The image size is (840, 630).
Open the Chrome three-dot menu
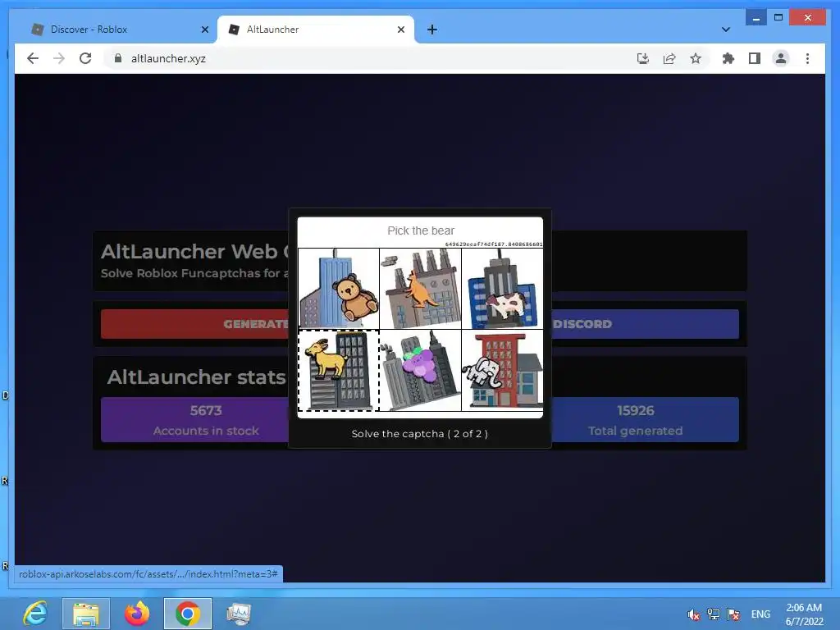click(807, 58)
